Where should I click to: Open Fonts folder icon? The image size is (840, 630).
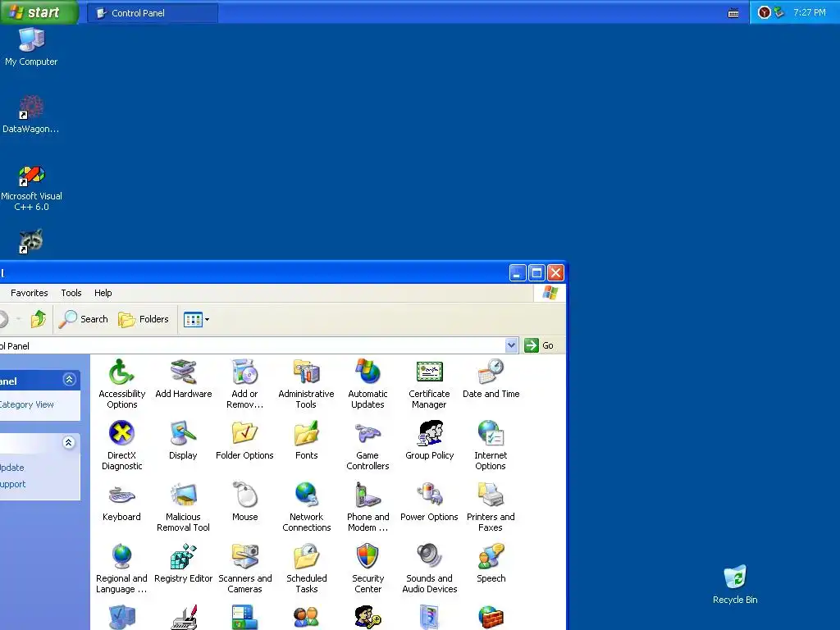pyautogui.click(x=307, y=441)
